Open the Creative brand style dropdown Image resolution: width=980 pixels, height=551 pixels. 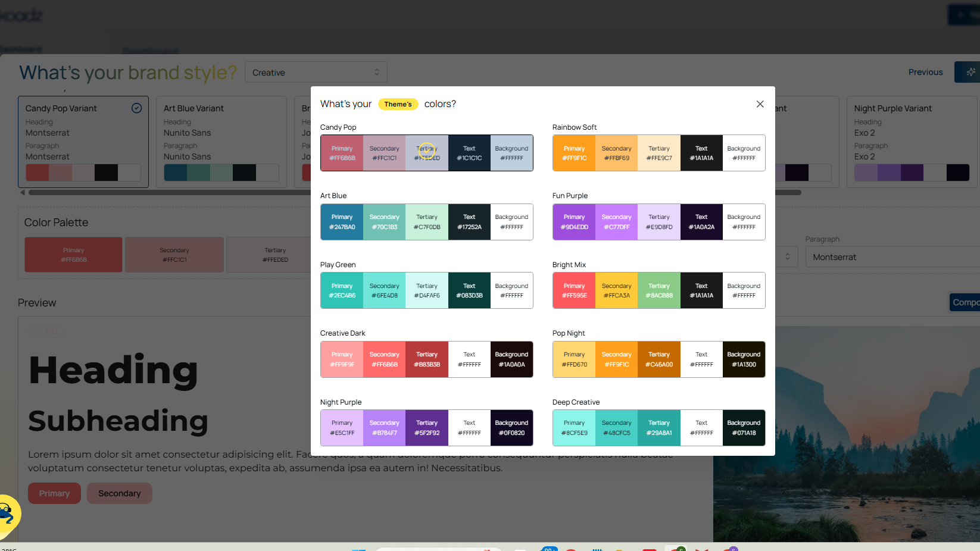coord(316,73)
